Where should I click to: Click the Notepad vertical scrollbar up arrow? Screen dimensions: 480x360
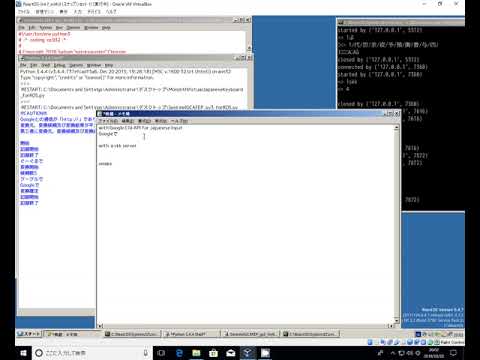click(396, 128)
